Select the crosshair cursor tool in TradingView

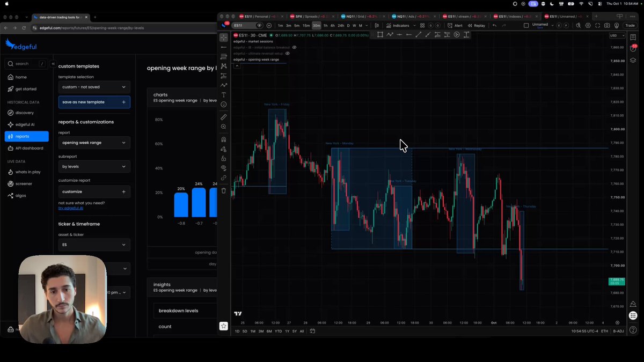[223, 37]
